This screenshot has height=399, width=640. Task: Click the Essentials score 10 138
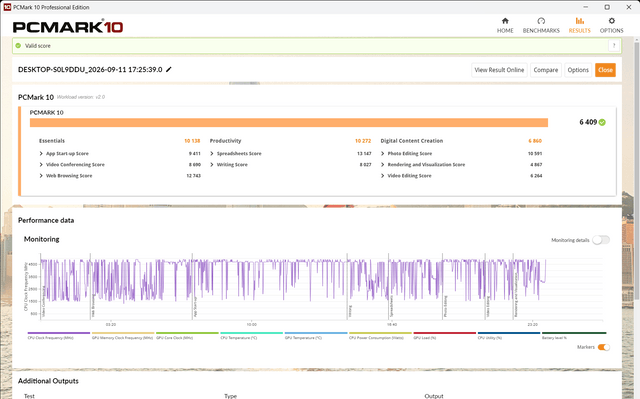coord(192,141)
